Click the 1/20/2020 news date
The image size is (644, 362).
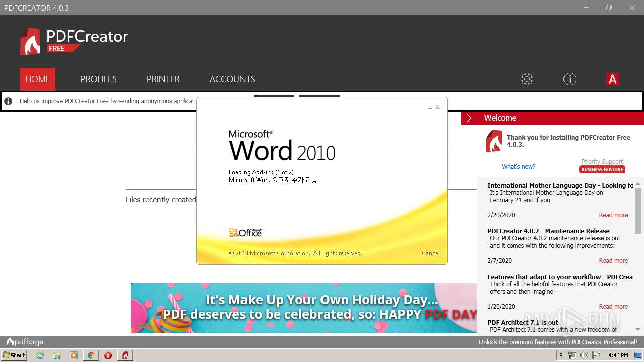click(x=501, y=307)
